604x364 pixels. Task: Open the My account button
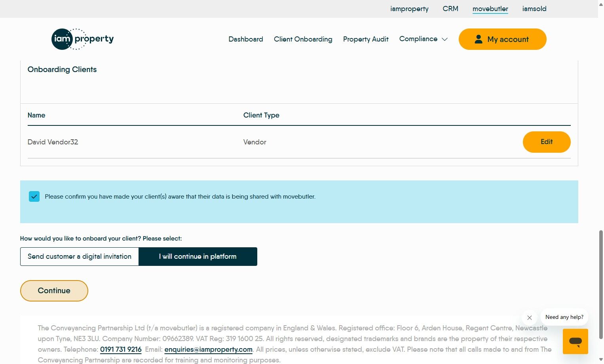[x=503, y=39]
